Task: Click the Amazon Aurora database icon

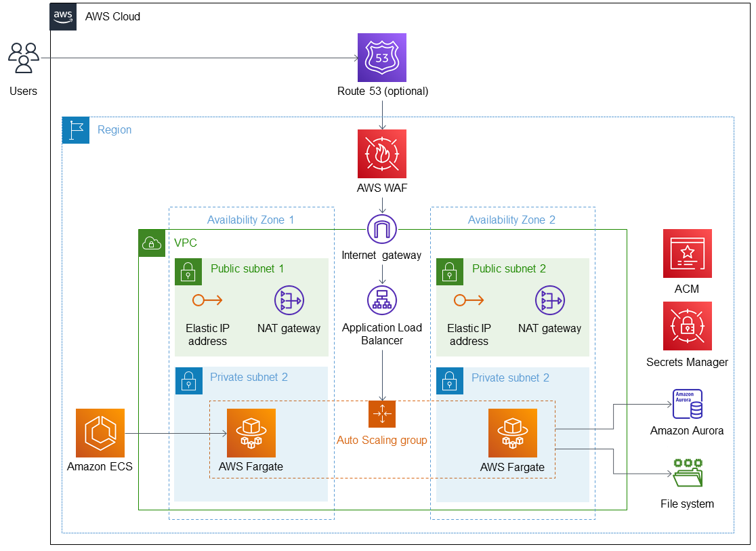Action: point(688,405)
